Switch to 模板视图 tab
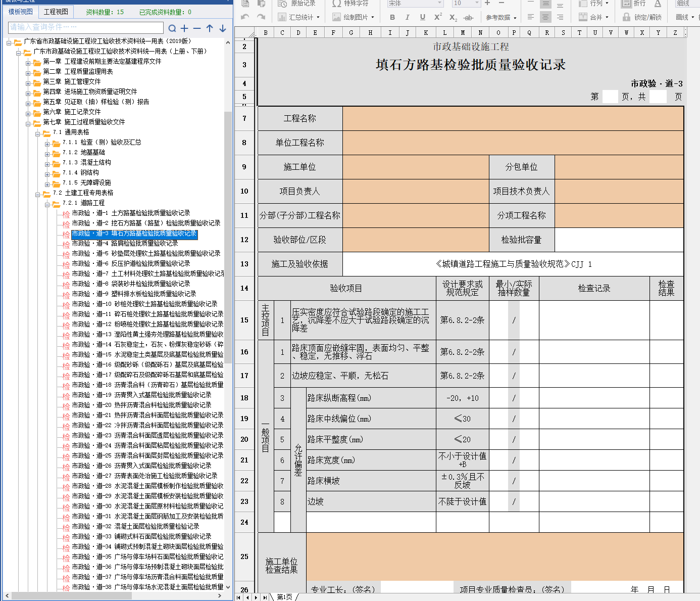700x601 pixels. tap(21, 12)
